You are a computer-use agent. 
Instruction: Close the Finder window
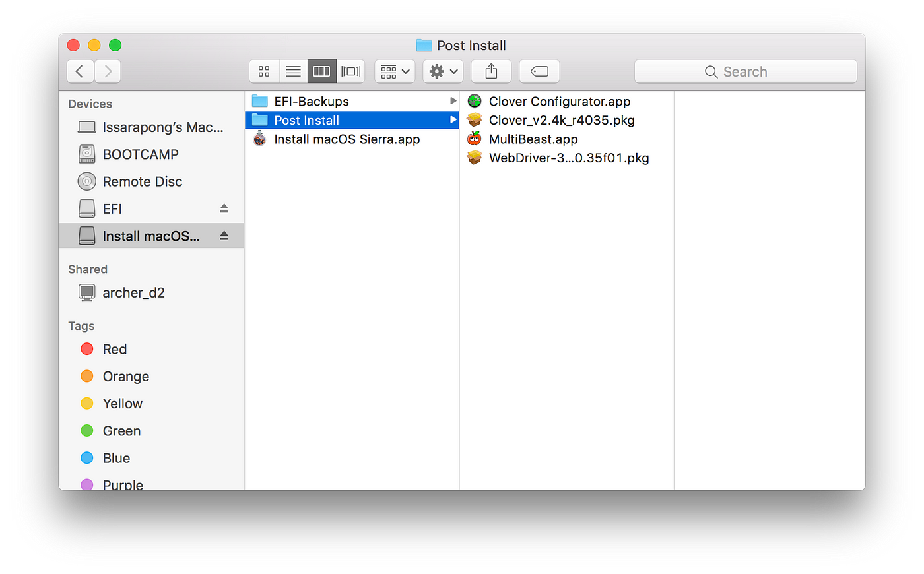click(x=73, y=45)
